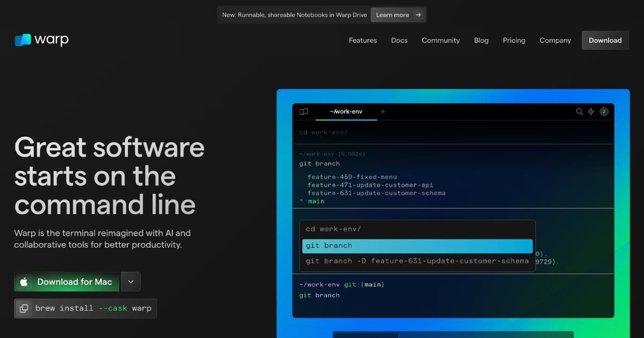Open the Features menu

[363, 40]
